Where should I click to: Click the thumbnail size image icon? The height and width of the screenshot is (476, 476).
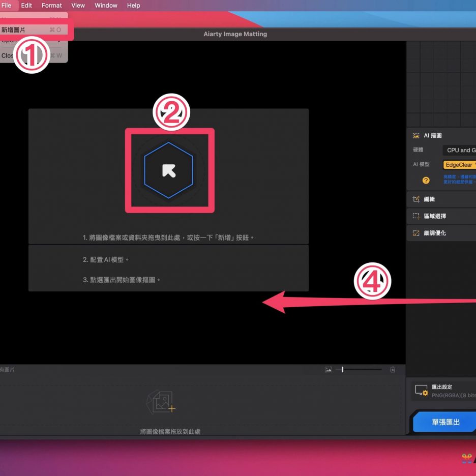(329, 370)
